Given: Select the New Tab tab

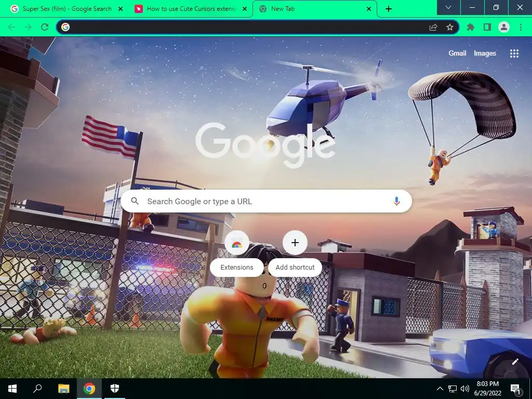Looking at the screenshot, I should (315, 9).
